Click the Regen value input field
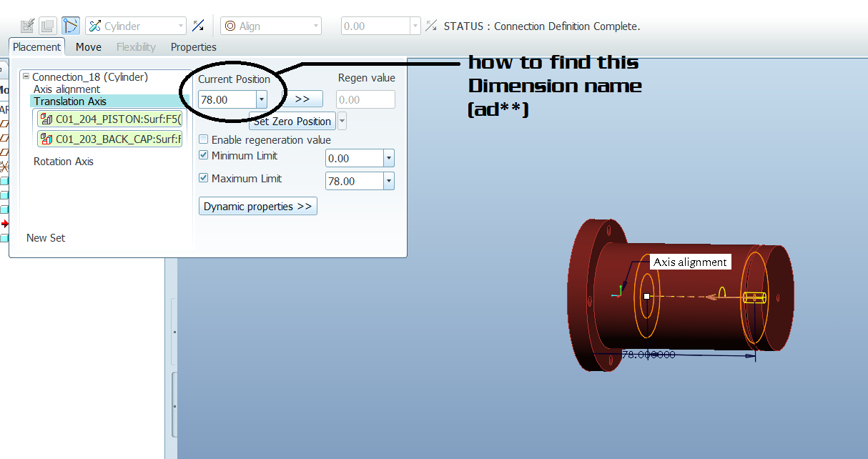The image size is (868, 459). tap(365, 99)
